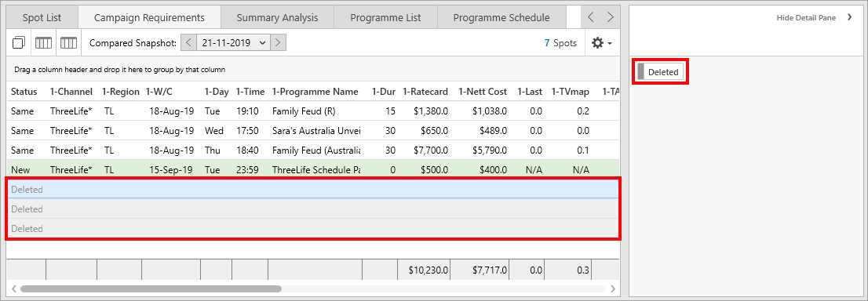This screenshot has height=301, width=868.
Task: Click the Wed day cell
Action: [214, 131]
